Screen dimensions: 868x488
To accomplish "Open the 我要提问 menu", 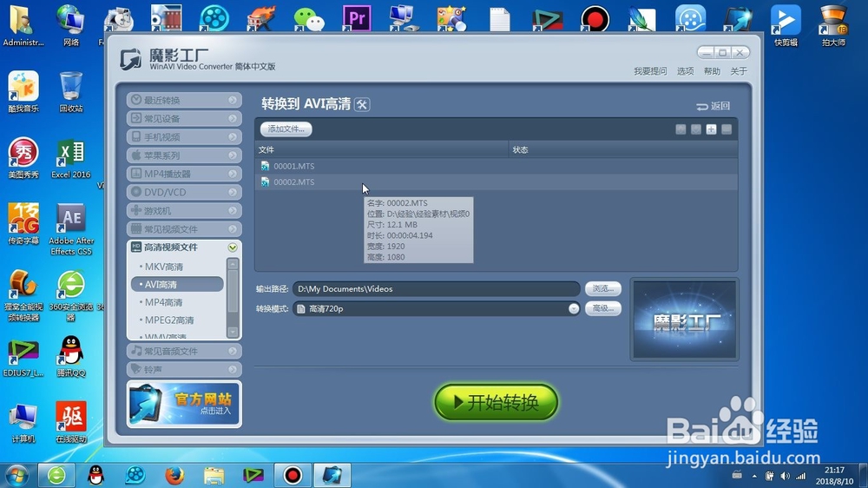I will (650, 71).
